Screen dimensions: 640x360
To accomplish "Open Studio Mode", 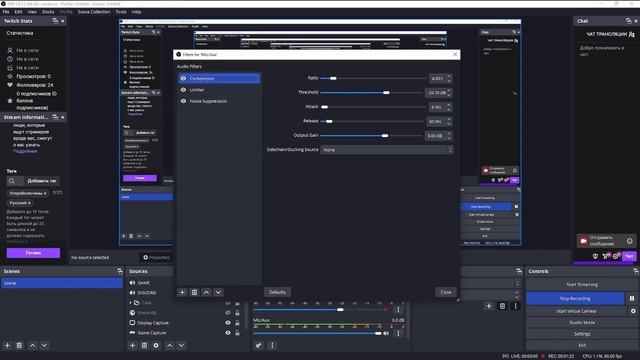I will pyautogui.click(x=582, y=322).
